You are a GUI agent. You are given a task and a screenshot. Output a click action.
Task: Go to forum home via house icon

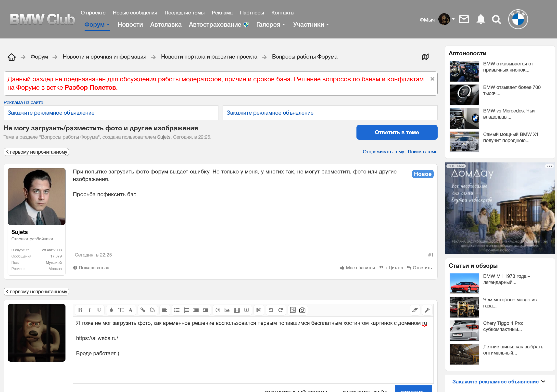[12, 57]
